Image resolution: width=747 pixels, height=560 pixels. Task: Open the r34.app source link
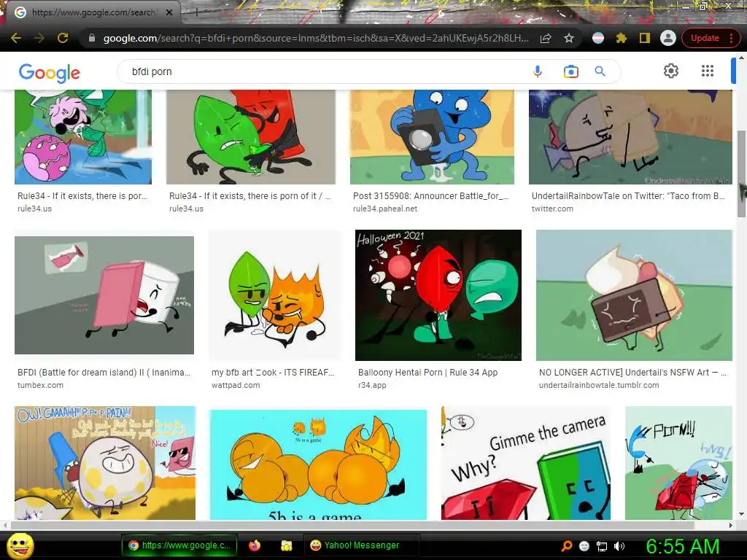(371, 385)
